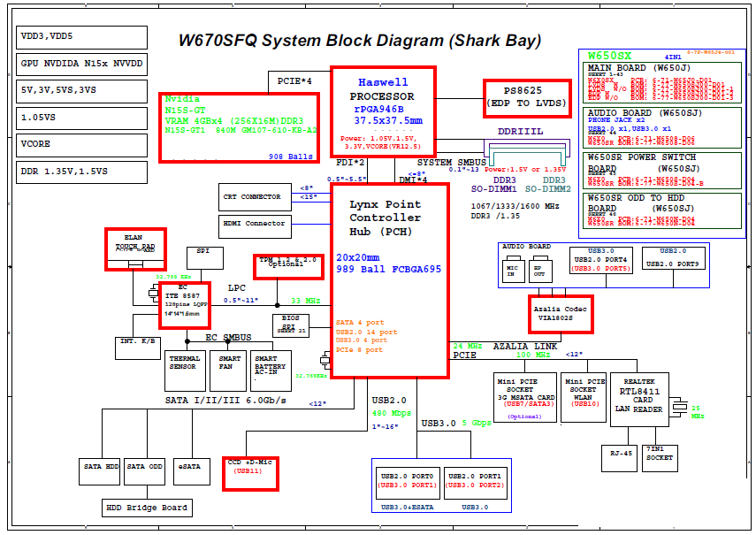The image size is (756, 535).
Task: Select the "USB2.0 14 port" line
Action: pyautogui.click(x=366, y=332)
